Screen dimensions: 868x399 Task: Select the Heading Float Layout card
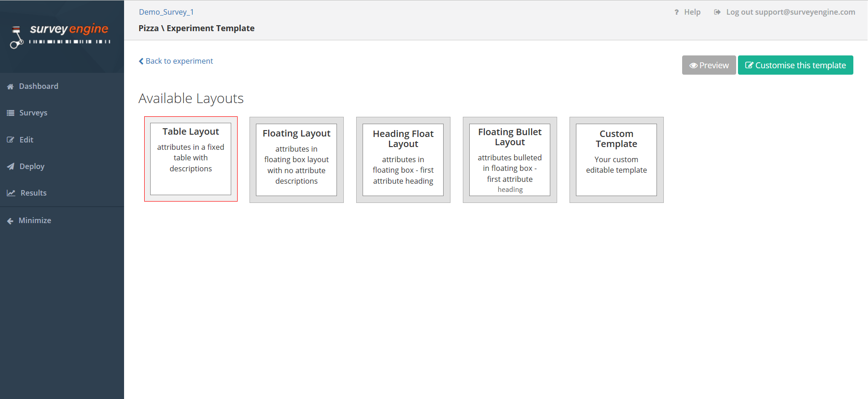(x=403, y=159)
